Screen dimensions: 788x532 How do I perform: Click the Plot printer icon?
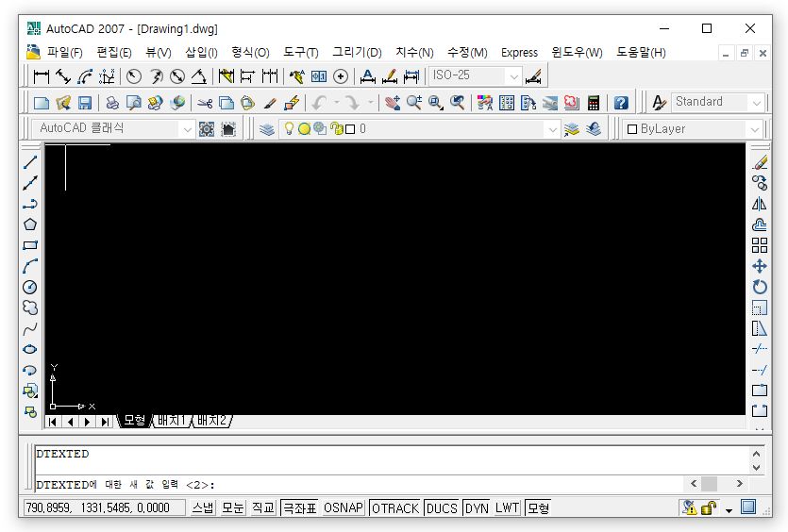pos(112,103)
